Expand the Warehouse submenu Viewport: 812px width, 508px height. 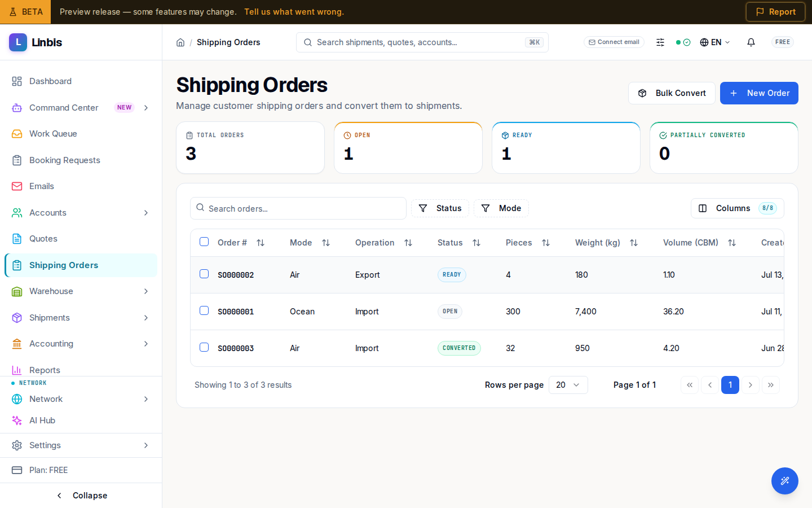146,291
